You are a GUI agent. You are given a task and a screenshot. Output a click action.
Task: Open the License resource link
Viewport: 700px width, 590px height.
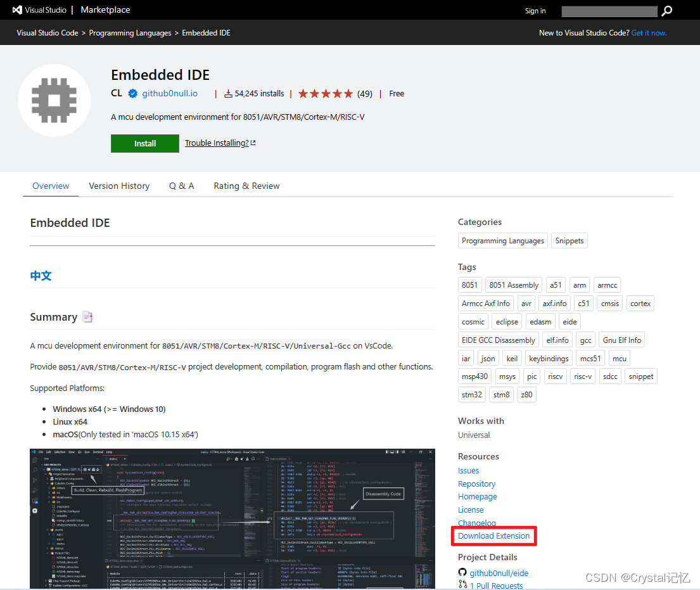(x=471, y=510)
